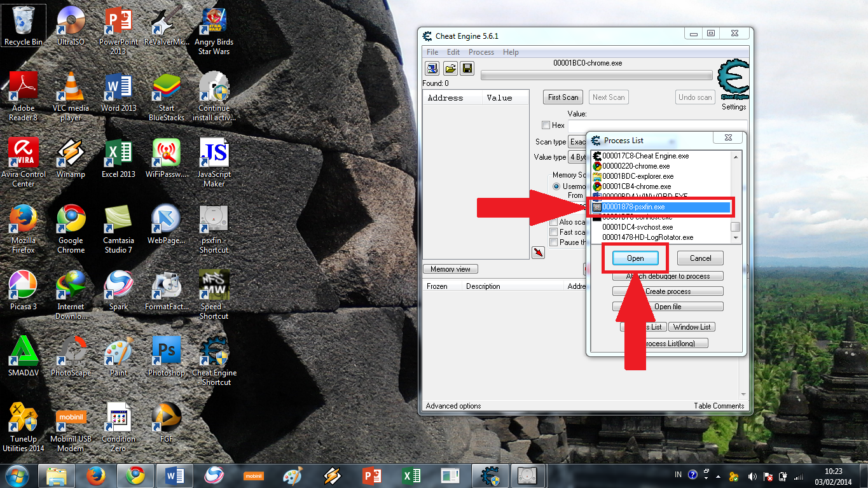Open Start BlueStacks desktop shortcut
Screen dimensions: 868x488
click(167, 97)
